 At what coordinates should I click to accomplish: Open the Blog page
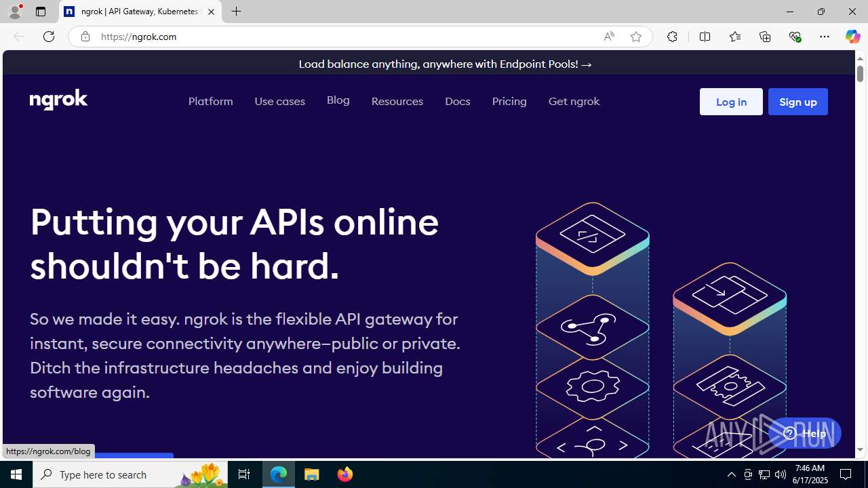click(338, 100)
